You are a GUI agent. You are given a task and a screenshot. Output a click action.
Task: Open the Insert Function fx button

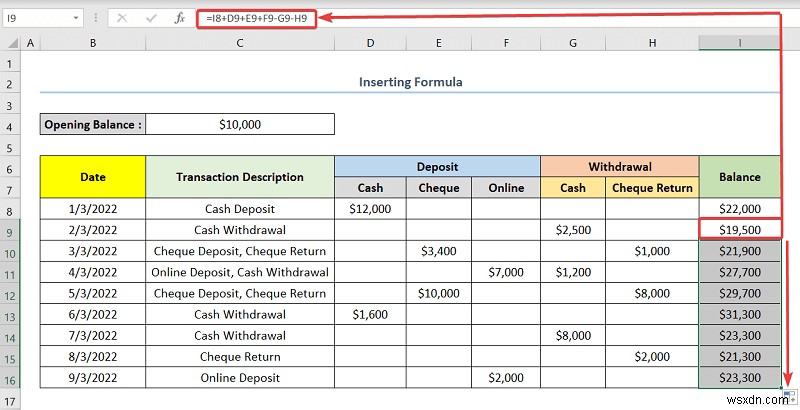tap(180, 18)
